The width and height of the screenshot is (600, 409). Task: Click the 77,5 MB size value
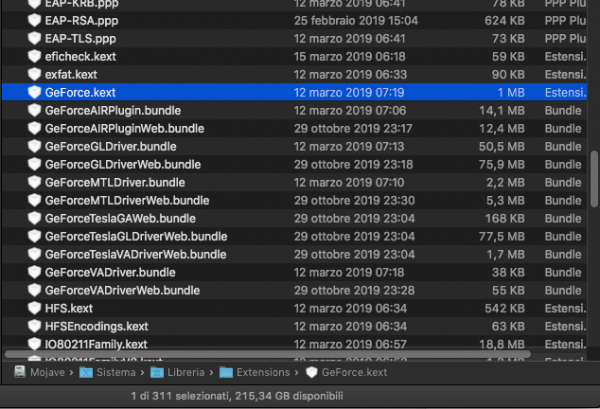pos(502,236)
